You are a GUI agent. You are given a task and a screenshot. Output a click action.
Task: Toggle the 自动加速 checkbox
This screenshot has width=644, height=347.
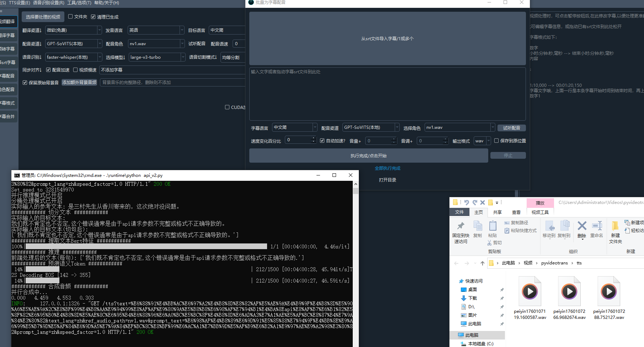point(322,141)
